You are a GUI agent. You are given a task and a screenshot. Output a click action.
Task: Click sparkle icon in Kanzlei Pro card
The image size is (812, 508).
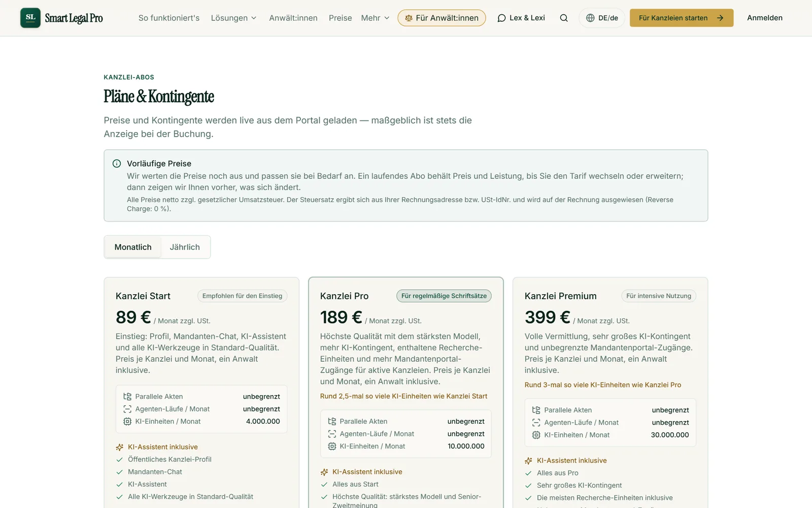[324, 472]
